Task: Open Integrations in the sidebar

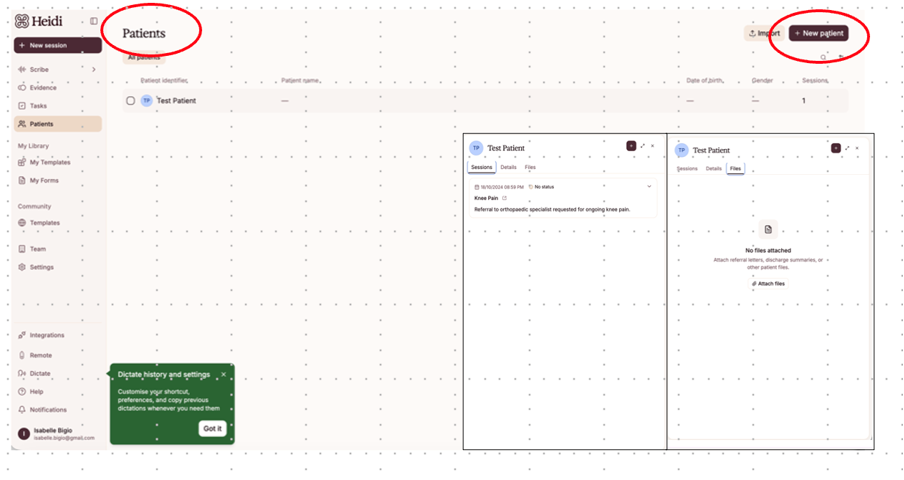Action: point(47,335)
